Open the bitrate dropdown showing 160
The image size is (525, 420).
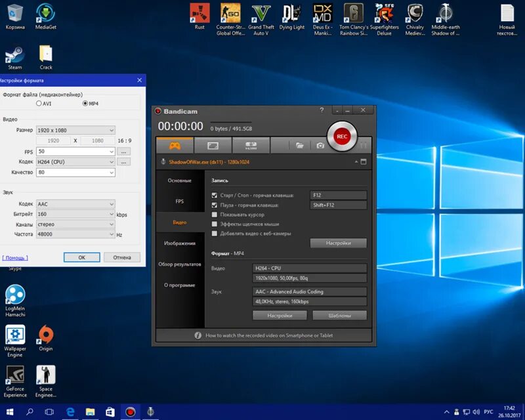75,214
